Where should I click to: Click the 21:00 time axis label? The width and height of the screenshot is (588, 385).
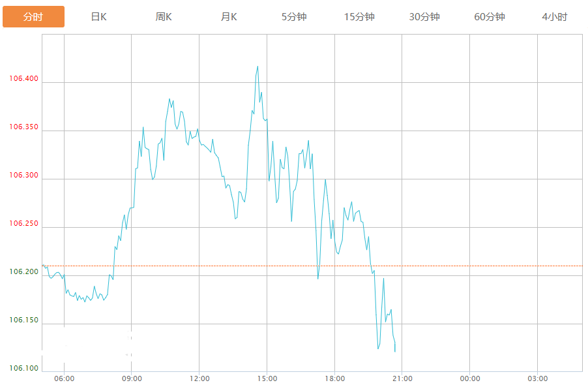click(402, 378)
